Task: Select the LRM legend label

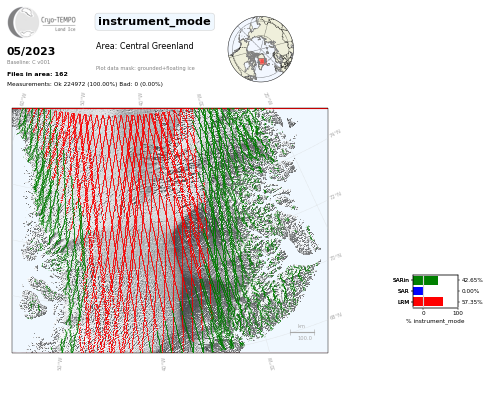Action: [403, 302]
